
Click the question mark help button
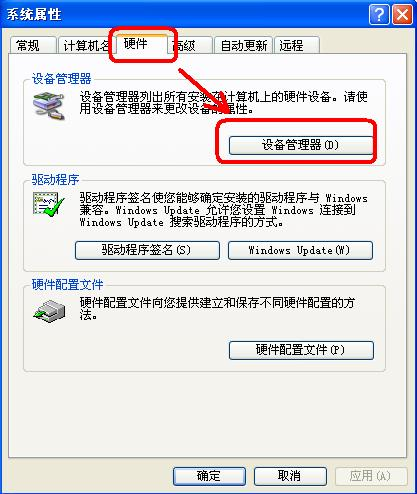coord(379,15)
